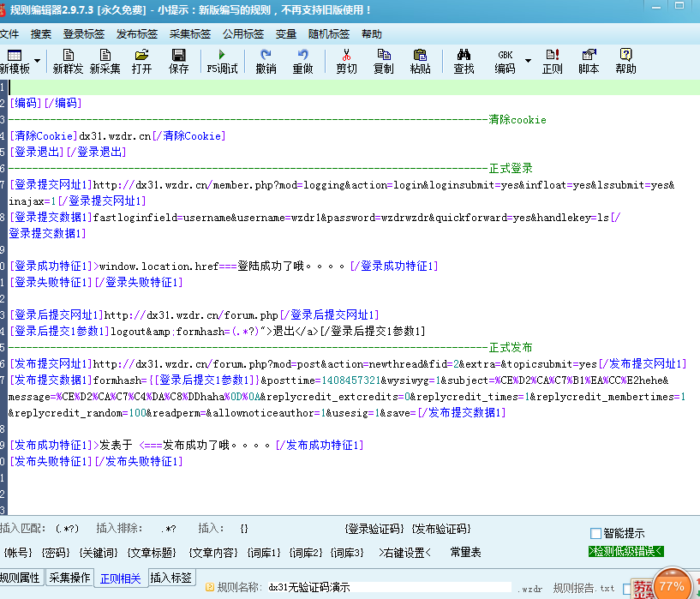The width and height of the screenshot is (700, 599).
Task: Expand the GBK 编码 dropdown arrow
Action: pos(528,62)
